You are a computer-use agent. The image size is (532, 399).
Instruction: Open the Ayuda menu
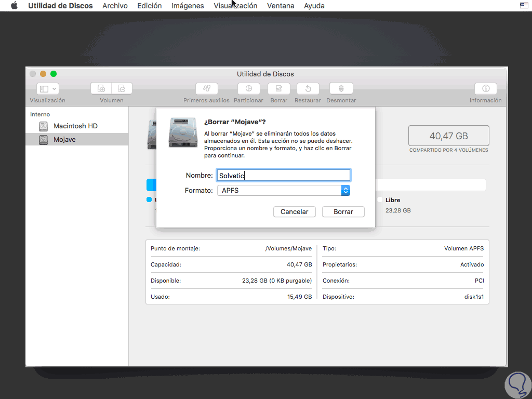pos(314,6)
